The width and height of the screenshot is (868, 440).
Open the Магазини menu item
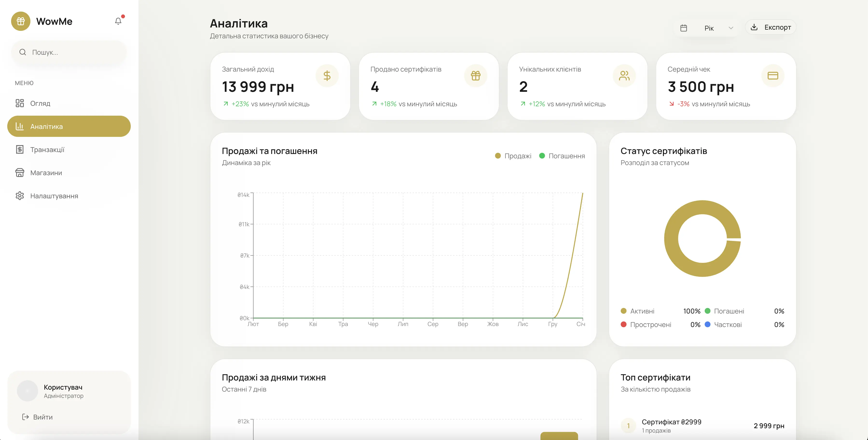46,172
